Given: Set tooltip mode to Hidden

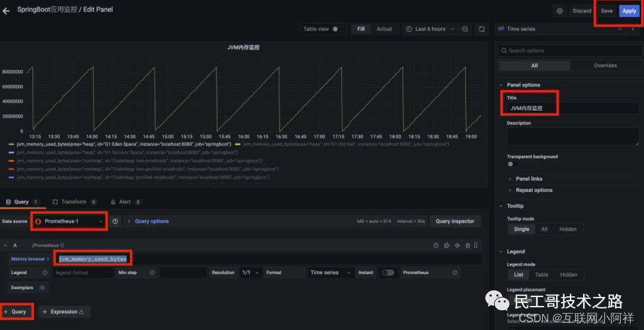Looking at the screenshot, I should (568, 229).
